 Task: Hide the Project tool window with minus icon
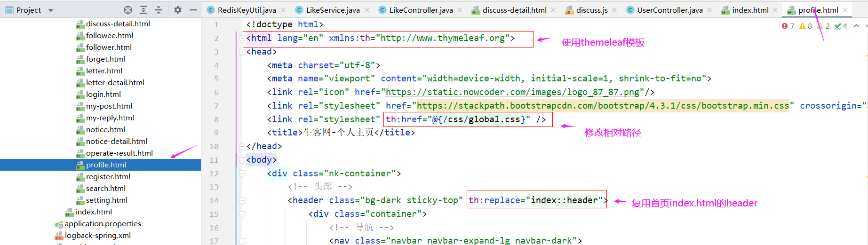click(x=193, y=10)
